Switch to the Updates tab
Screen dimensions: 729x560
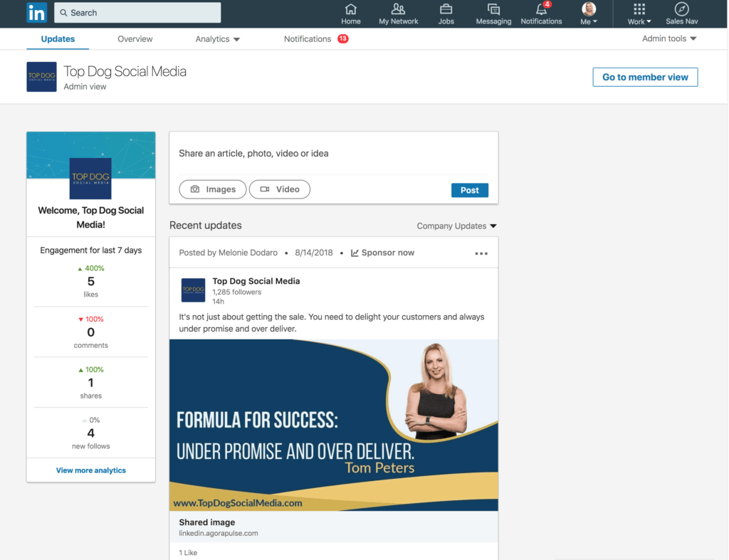pos(58,39)
